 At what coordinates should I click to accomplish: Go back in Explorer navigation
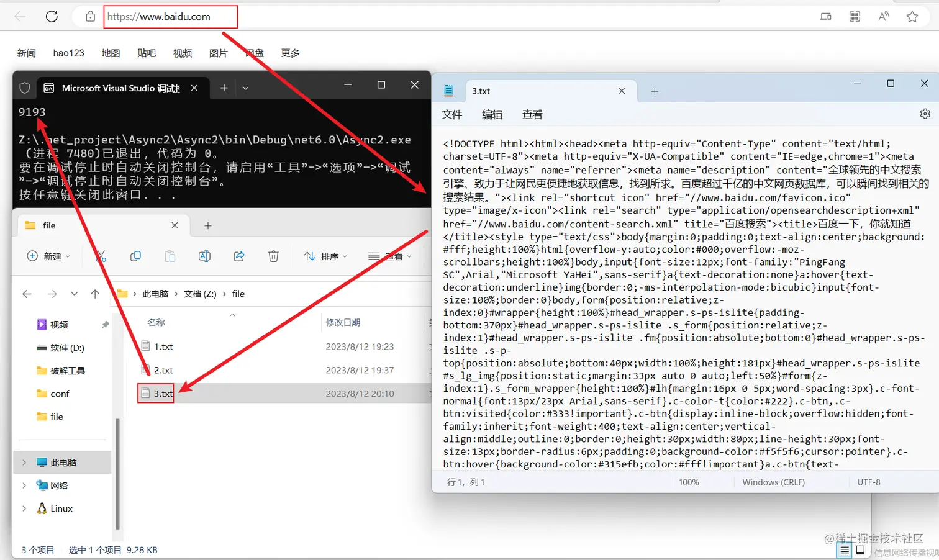click(27, 294)
